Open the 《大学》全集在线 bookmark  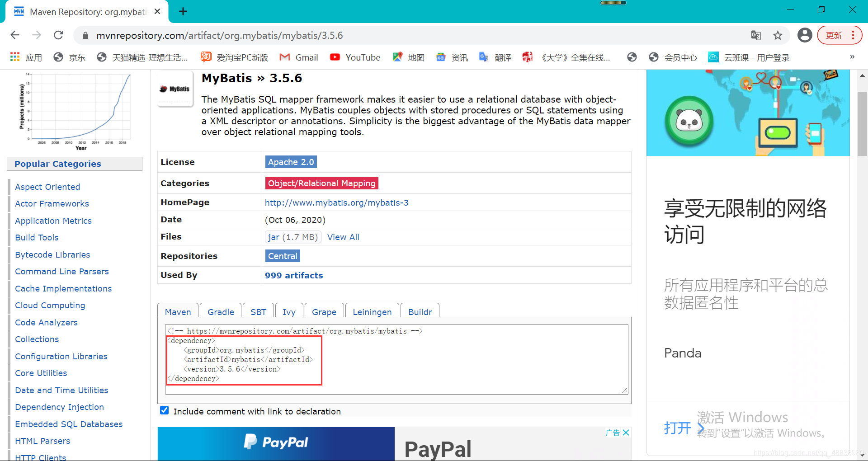coord(566,57)
